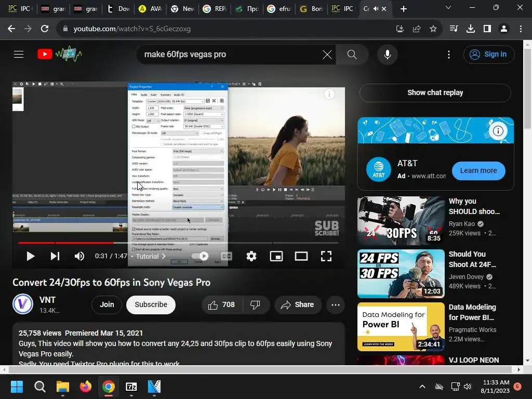Switch to the AVA tab
Image resolution: width=532 pixels, height=399 pixels.
[x=150, y=9]
